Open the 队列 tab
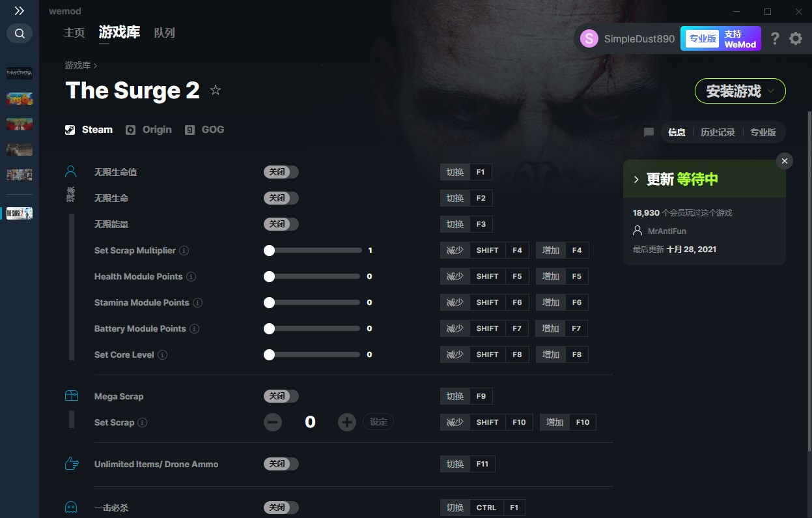Image resolution: width=812 pixels, height=518 pixels. 165,33
